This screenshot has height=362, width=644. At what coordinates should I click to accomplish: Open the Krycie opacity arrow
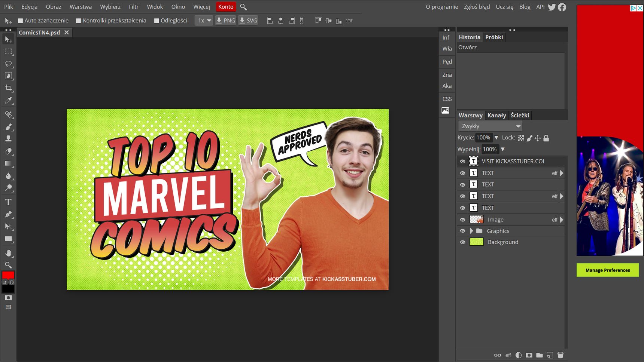tap(496, 138)
